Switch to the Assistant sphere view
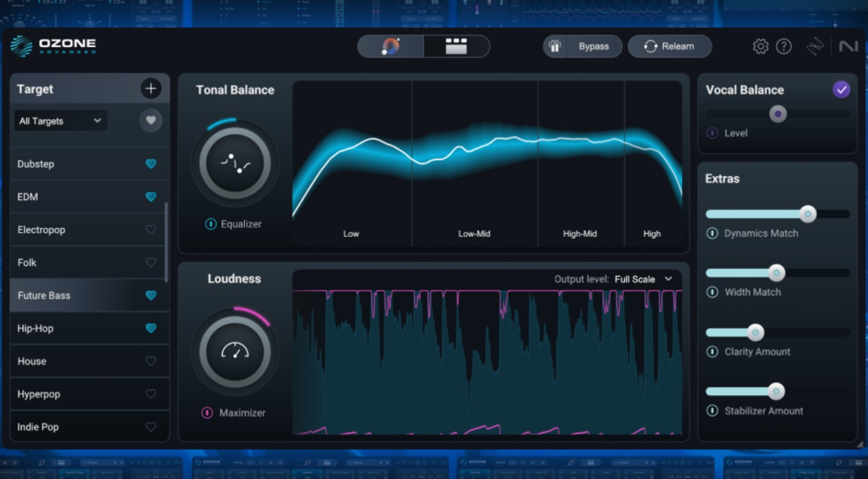The image size is (868, 479). pyautogui.click(x=390, y=46)
